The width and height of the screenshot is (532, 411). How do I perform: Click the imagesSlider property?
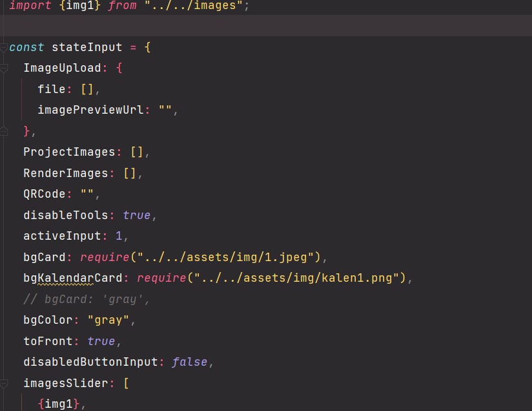pos(65,383)
